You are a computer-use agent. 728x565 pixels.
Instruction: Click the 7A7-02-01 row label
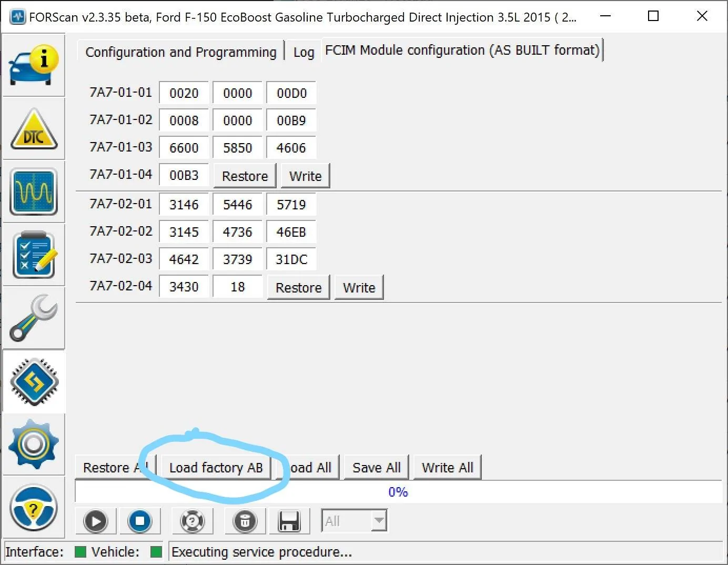[x=121, y=204]
